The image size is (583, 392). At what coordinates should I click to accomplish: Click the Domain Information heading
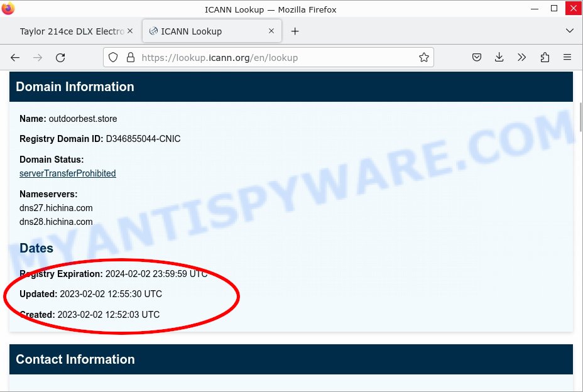(x=75, y=87)
